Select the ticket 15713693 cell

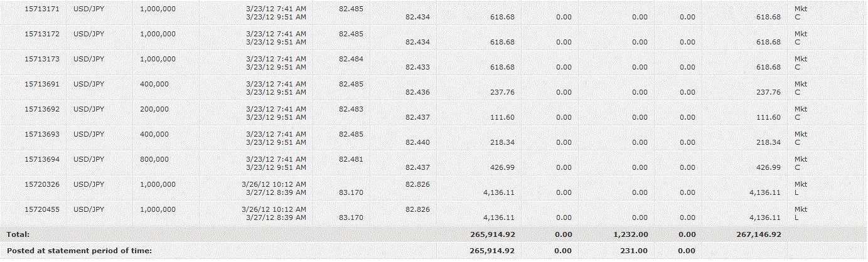42,134
